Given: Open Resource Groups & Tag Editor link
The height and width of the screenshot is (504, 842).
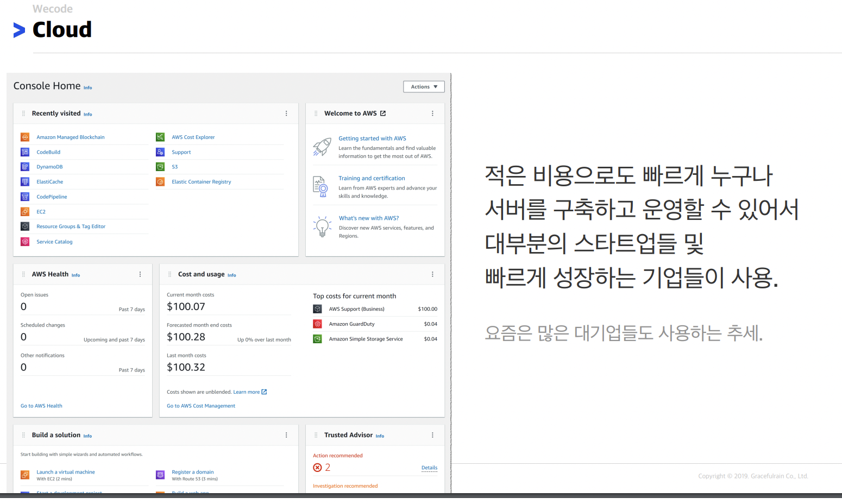Looking at the screenshot, I should click(71, 226).
